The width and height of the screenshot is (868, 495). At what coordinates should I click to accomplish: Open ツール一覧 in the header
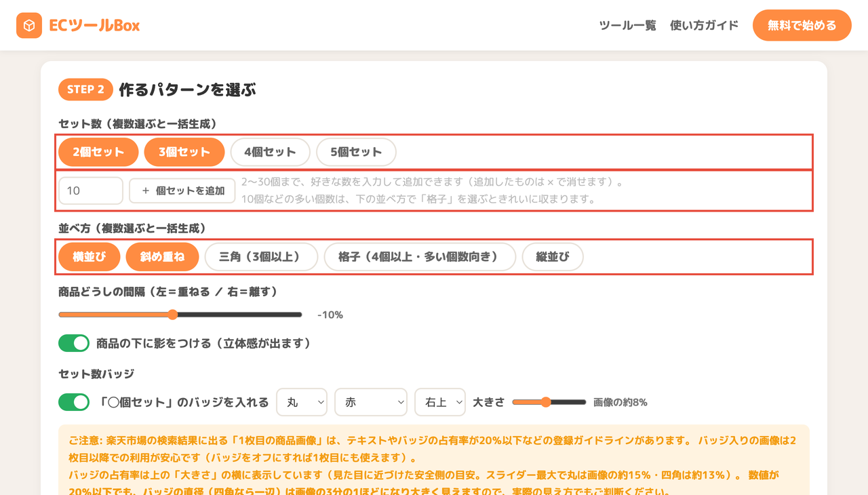point(628,26)
